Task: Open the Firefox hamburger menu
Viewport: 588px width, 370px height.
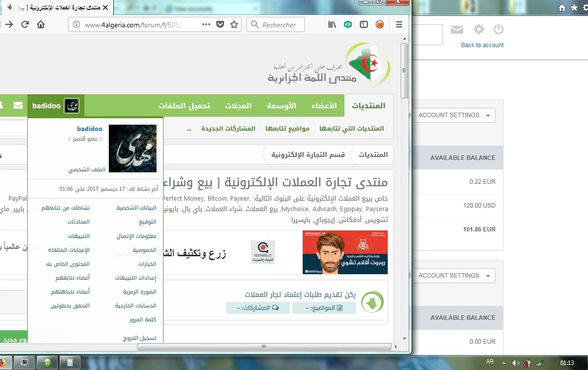Action: 399,25
